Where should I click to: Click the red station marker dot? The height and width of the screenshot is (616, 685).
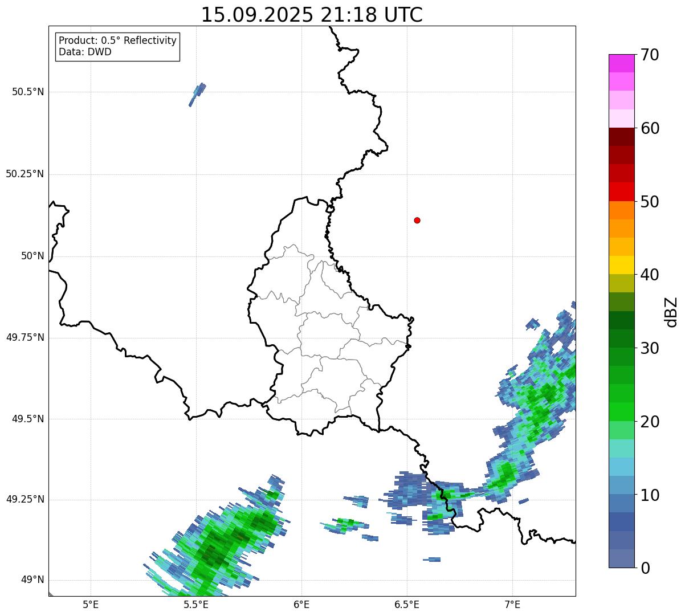tap(417, 220)
